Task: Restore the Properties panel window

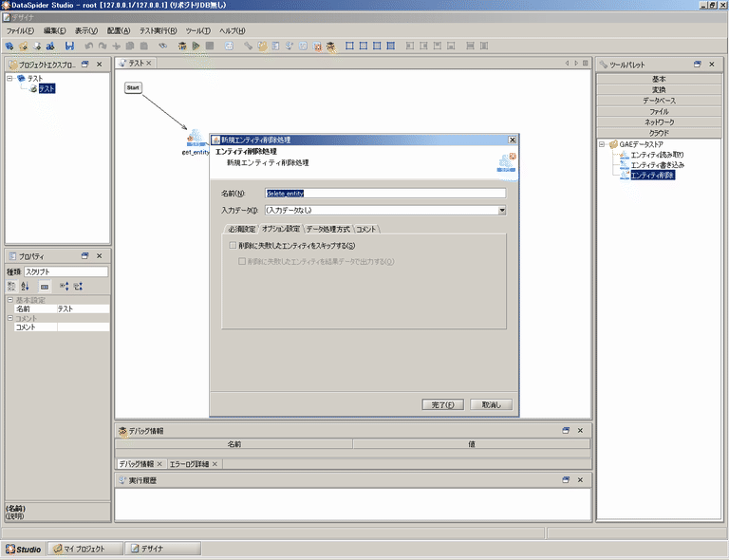Action: [84, 255]
